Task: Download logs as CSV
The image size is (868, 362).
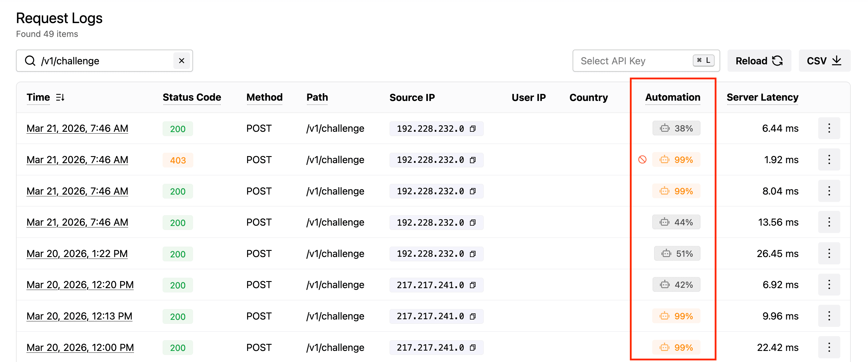Action: tap(824, 61)
